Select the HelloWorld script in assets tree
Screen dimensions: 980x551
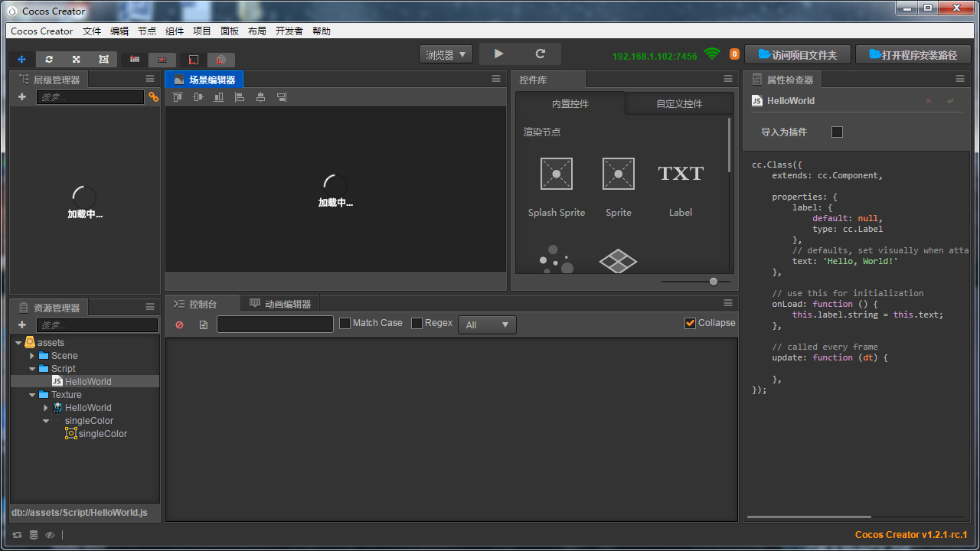coord(85,382)
